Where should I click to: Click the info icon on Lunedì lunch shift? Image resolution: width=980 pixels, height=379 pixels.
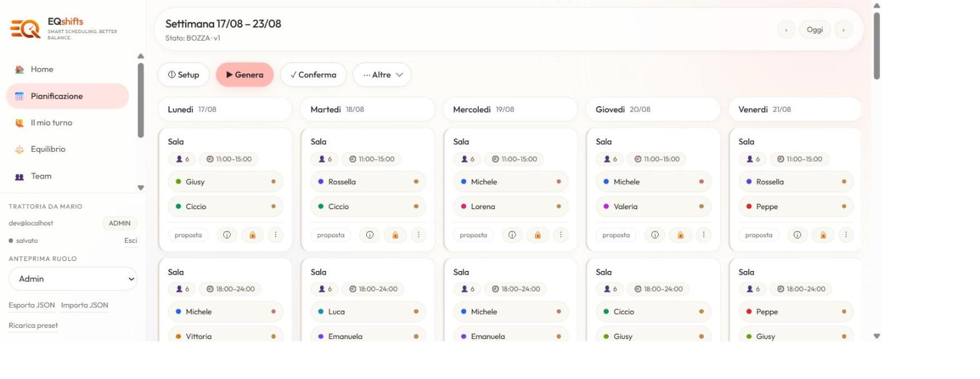[227, 235]
